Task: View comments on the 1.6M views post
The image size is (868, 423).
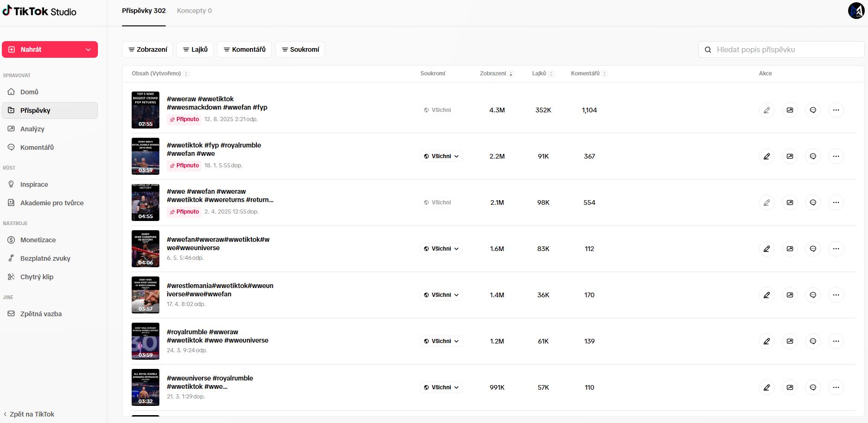Action: pos(813,249)
